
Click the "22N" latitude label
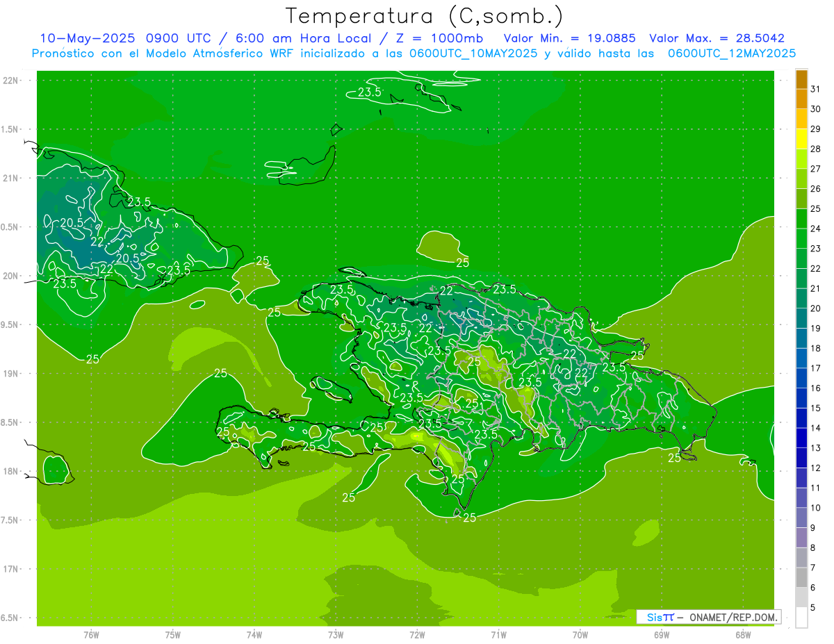point(10,81)
